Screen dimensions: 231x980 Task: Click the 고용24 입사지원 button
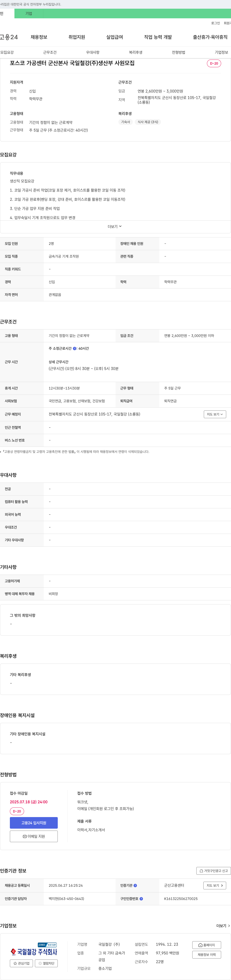(x=34, y=823)
